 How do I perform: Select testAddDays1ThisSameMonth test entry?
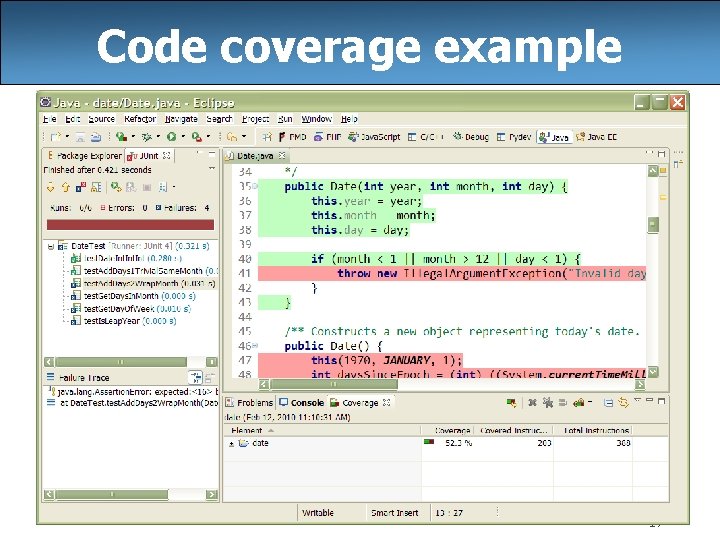point(145,271)
